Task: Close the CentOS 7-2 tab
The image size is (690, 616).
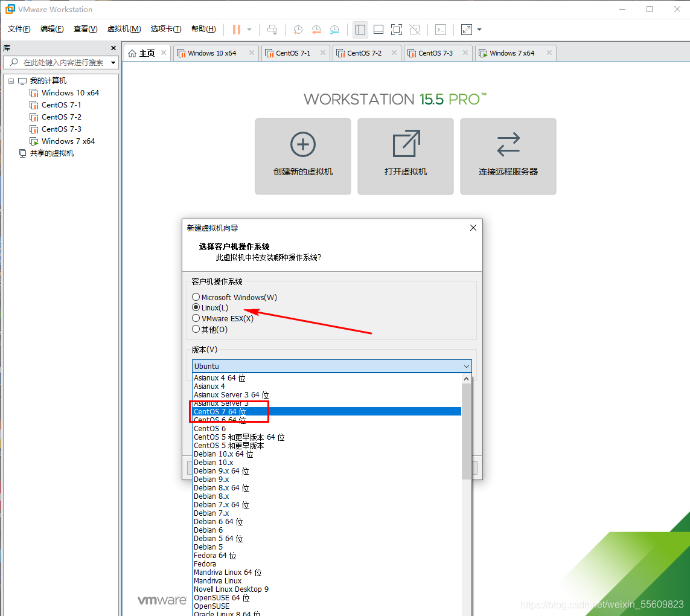Action: [394, 53]
